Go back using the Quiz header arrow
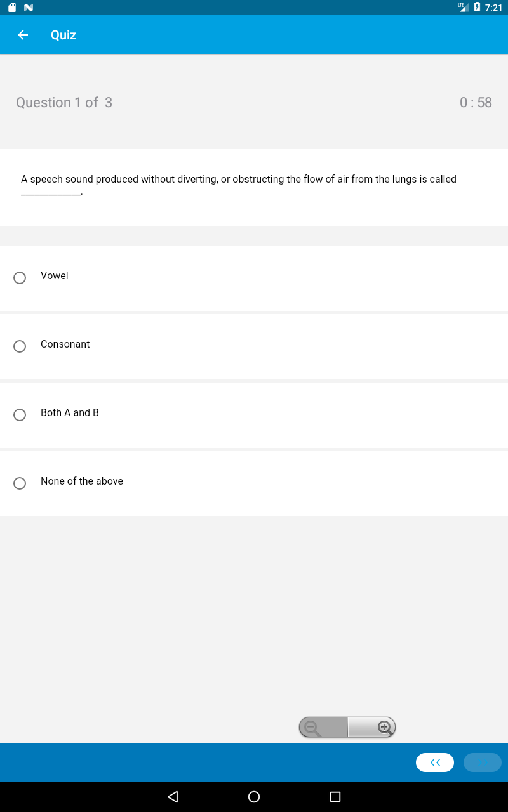This screenshot has height=812, width=508. [x=23, y=35]
